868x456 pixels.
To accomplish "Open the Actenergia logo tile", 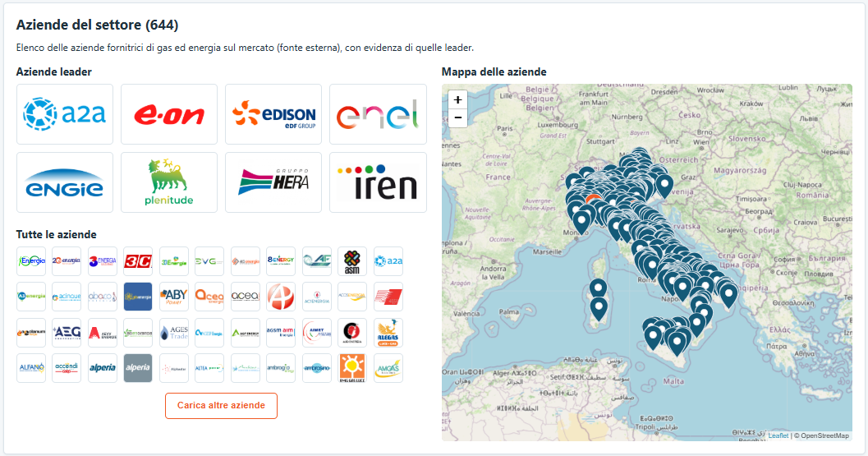I will pyautogui.click(x=317, y=297).
